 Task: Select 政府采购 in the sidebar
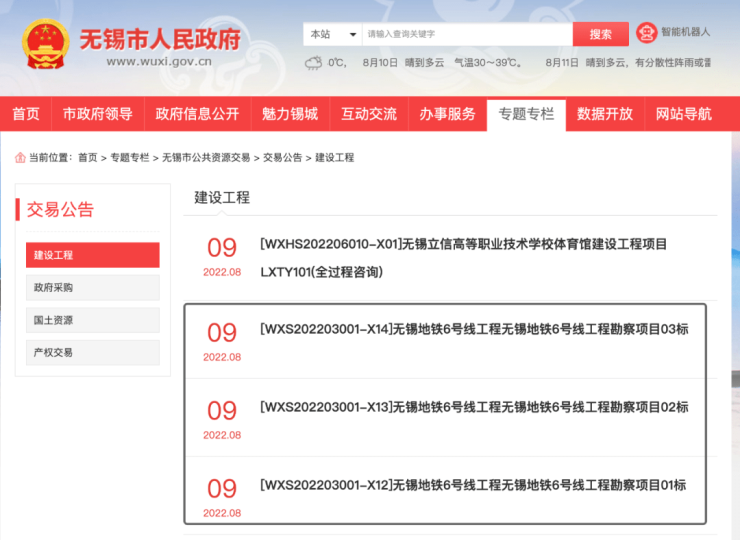[x=92, y=288]
